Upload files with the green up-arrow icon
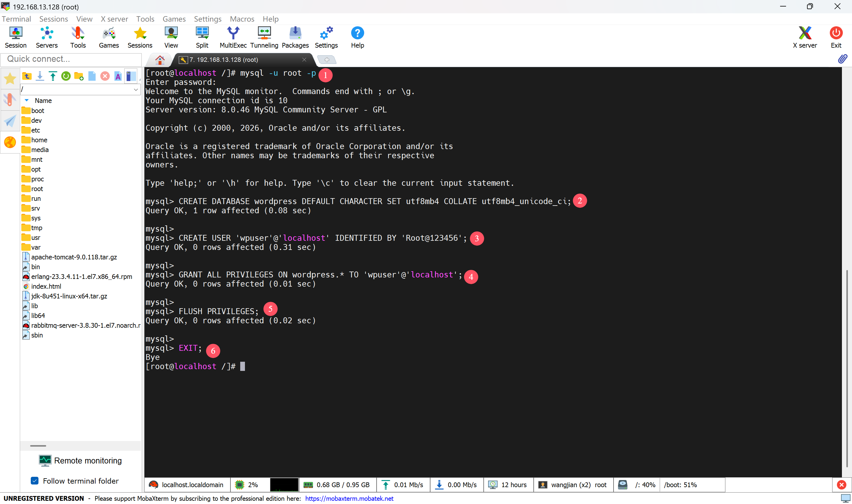Viewport: 852px width, 504px height. (53, 76)
